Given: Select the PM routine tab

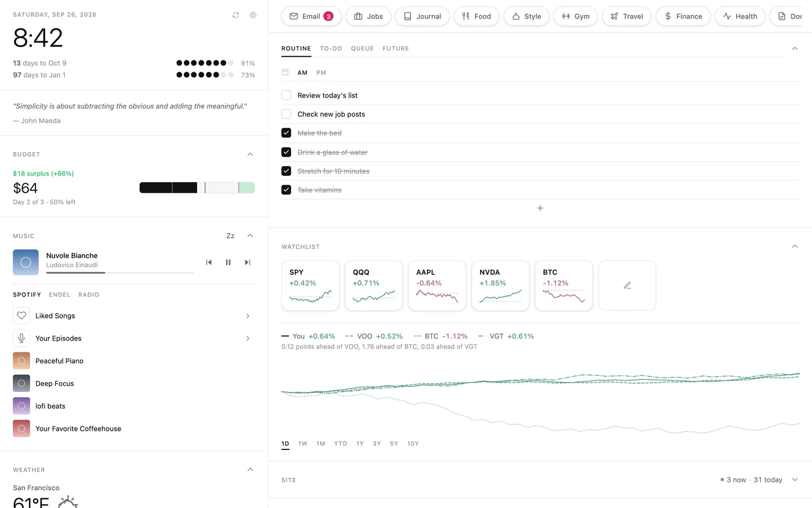Looking at the screenshot, I should point(321,73).
